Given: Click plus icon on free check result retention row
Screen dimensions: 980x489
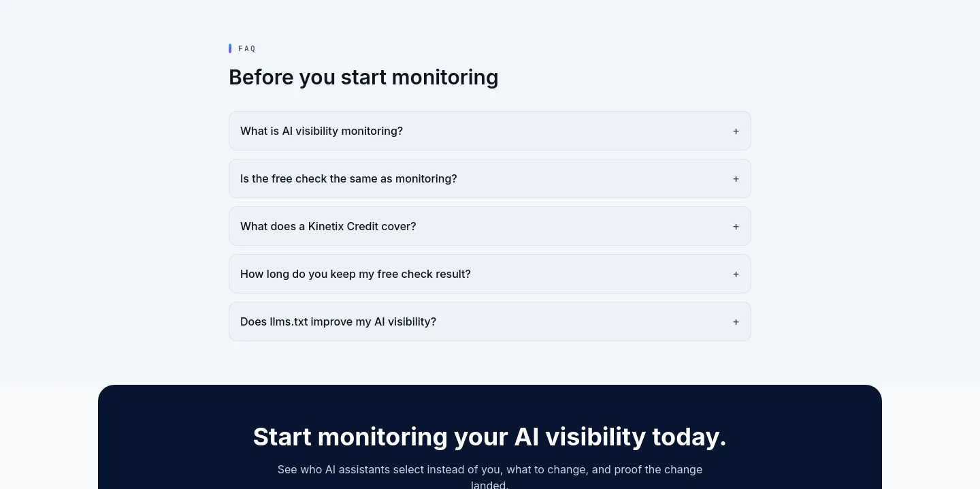Looking at the screenshot, I should click(736, 274).
